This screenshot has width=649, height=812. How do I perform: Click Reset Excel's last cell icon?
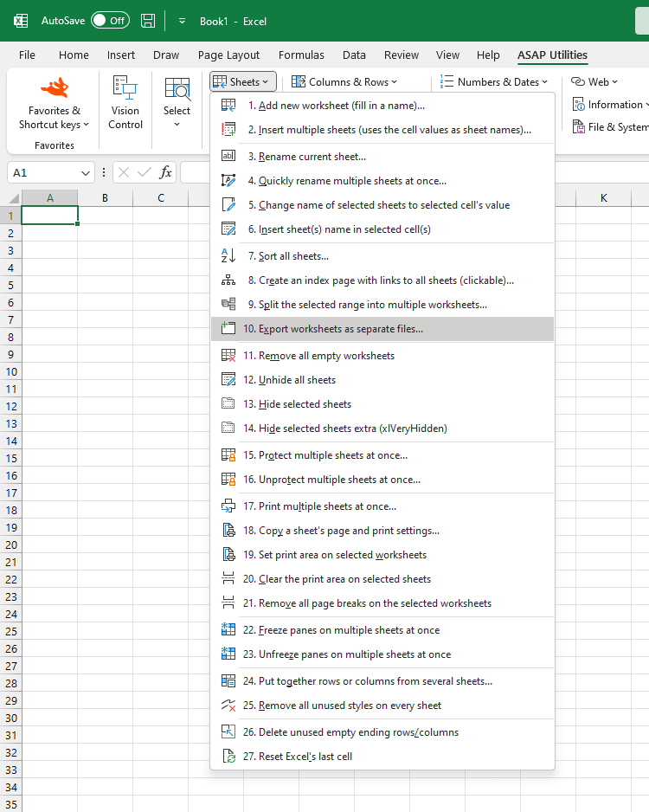[x=228, y=757]
